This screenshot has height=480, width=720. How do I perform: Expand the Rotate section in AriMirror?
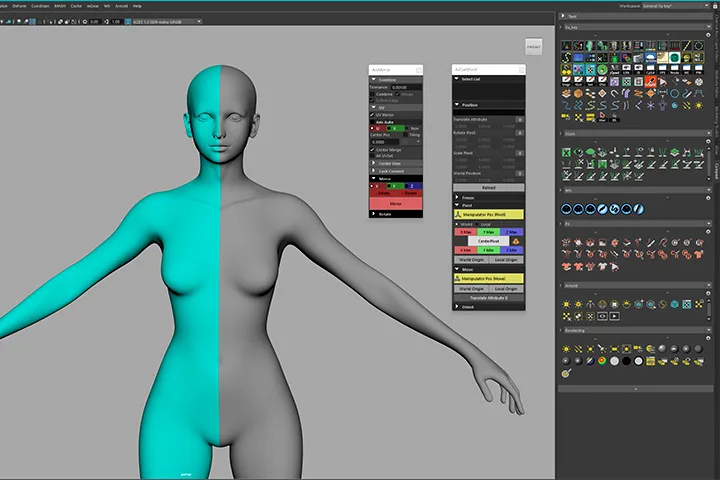pyautogui.click(x=396, y=214)
